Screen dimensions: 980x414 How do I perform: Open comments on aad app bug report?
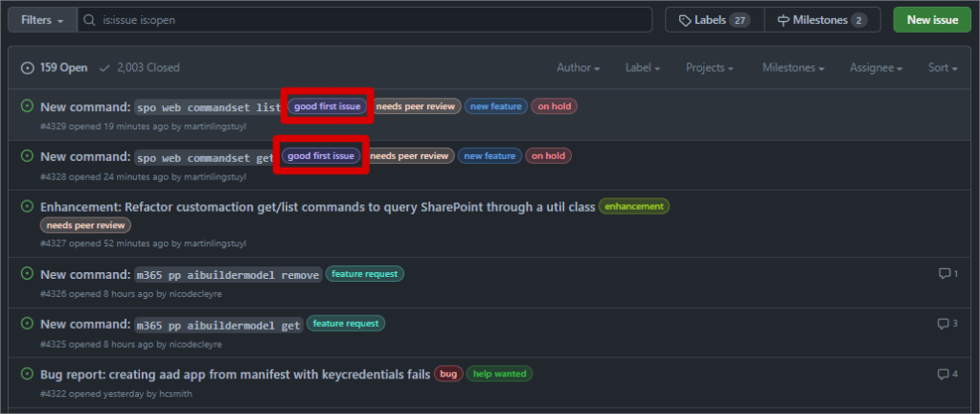point(947,374)
